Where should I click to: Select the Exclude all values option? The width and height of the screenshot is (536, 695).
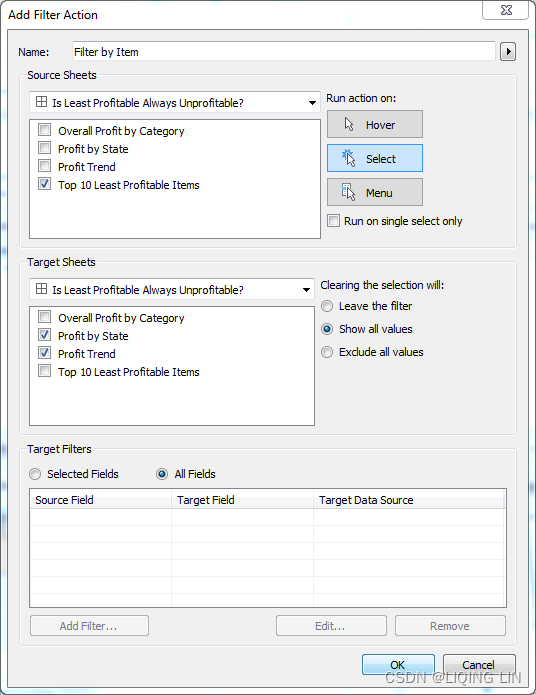(327, 352)
